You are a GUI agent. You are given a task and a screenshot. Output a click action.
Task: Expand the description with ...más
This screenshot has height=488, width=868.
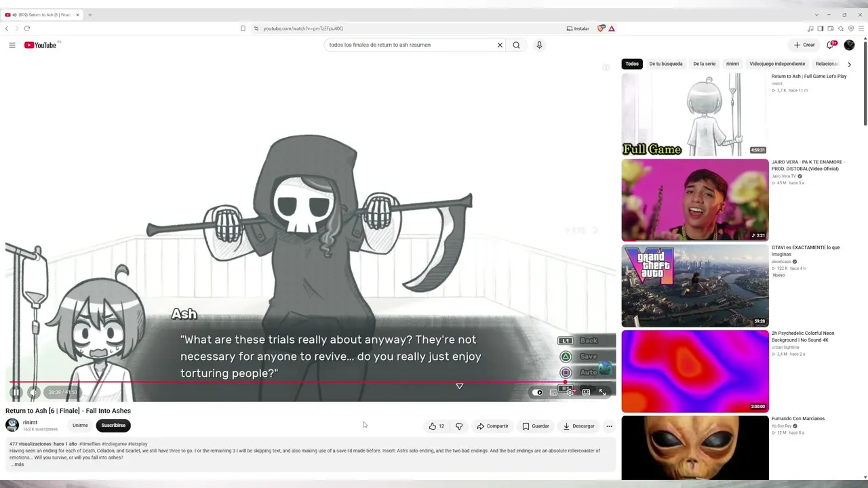[x=17, y=464]
